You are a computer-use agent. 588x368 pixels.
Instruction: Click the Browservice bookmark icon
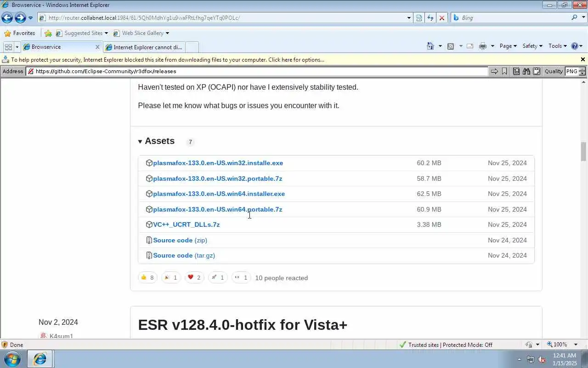pos(504,71)
